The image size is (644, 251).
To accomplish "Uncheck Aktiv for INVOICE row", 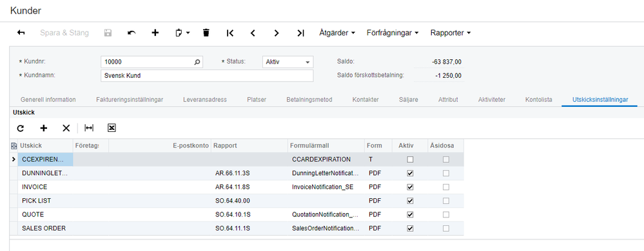I will click(x=410, y=187).
